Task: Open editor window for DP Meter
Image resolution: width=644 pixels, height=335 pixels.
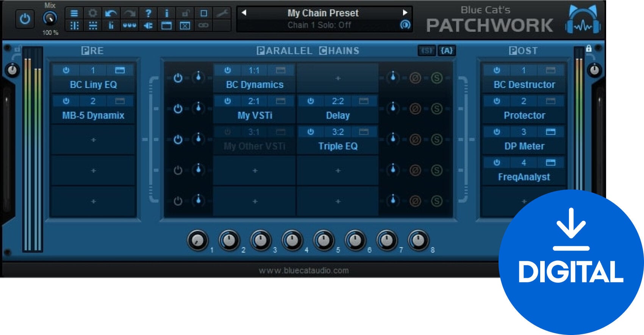Action: point(550,132)
